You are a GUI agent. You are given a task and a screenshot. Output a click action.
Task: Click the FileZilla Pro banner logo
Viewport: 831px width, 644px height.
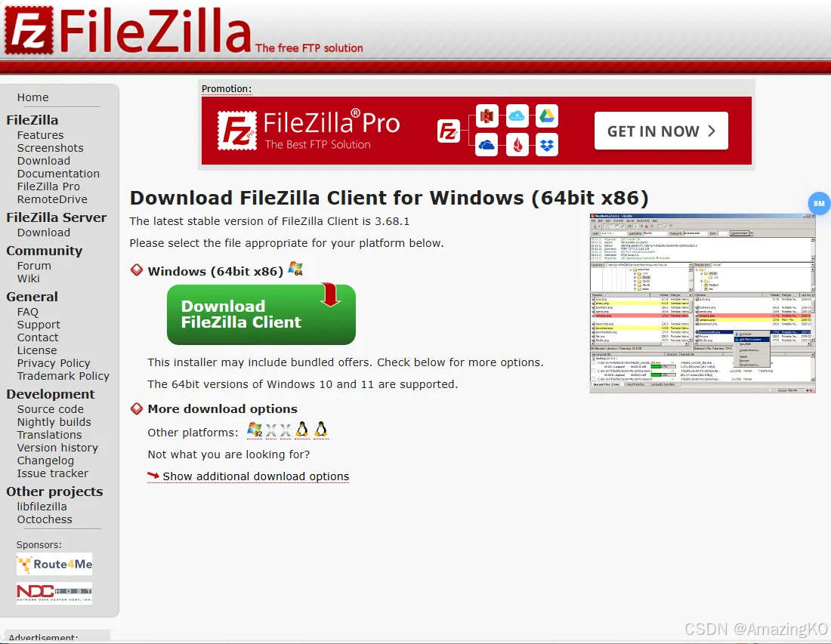point(308,131)
